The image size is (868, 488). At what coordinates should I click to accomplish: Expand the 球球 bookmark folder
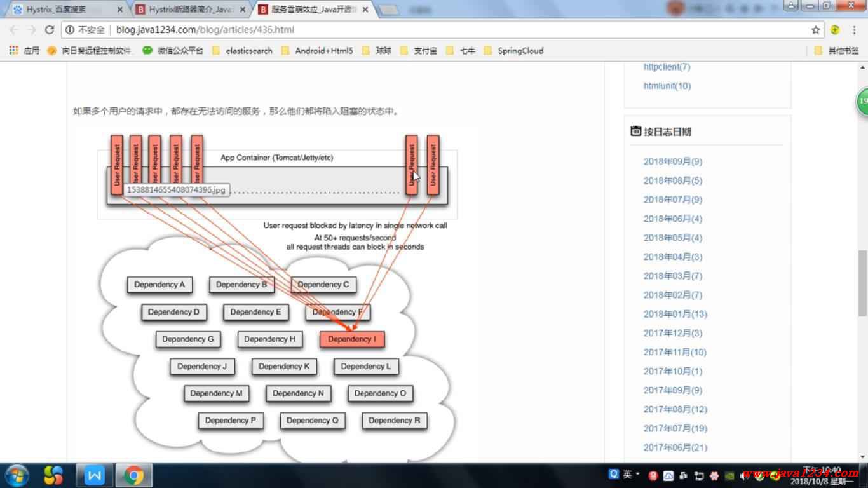(x=377, y=51)
